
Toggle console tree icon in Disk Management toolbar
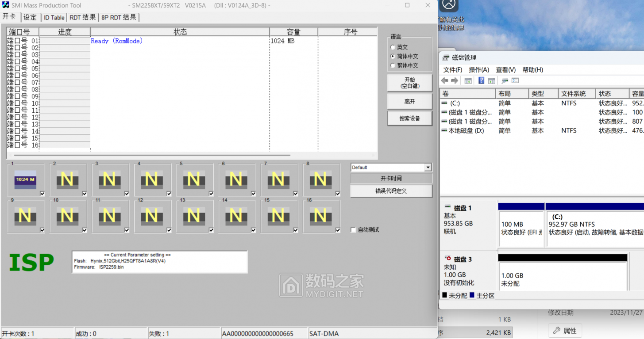click(x=468, y=81)
